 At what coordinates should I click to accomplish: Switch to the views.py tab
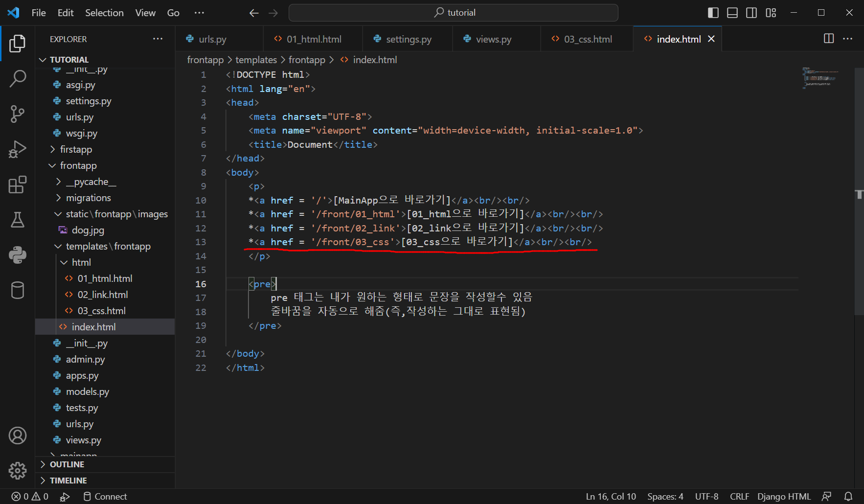click(496, 39)
